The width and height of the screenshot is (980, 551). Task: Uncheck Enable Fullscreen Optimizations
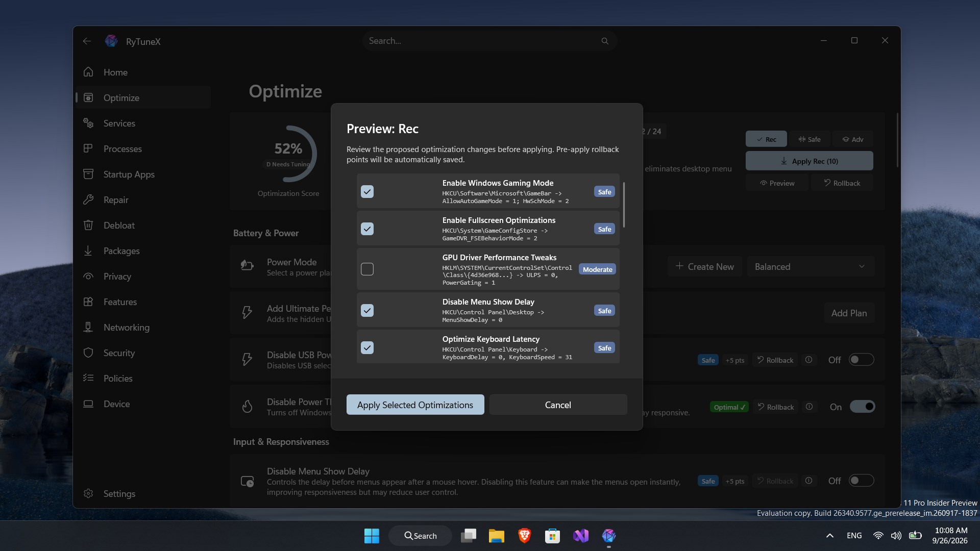367,229
